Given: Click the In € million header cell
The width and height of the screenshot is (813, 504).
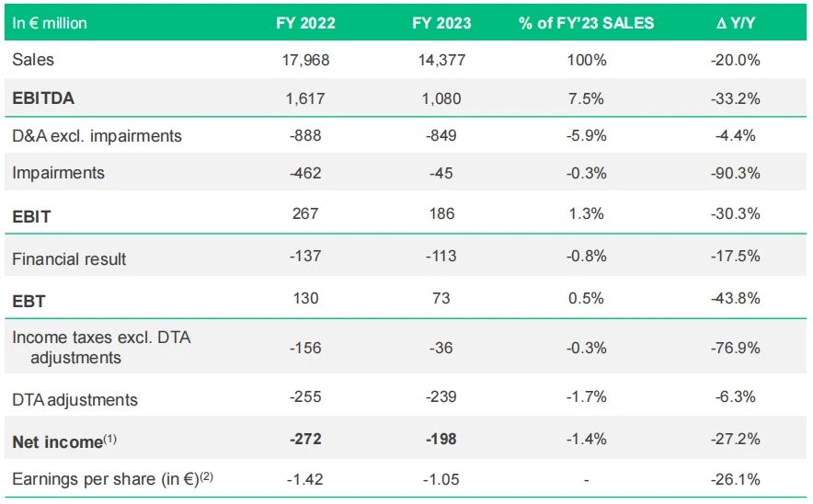Looking at the screenshot, I should click(x=50, y=23).
